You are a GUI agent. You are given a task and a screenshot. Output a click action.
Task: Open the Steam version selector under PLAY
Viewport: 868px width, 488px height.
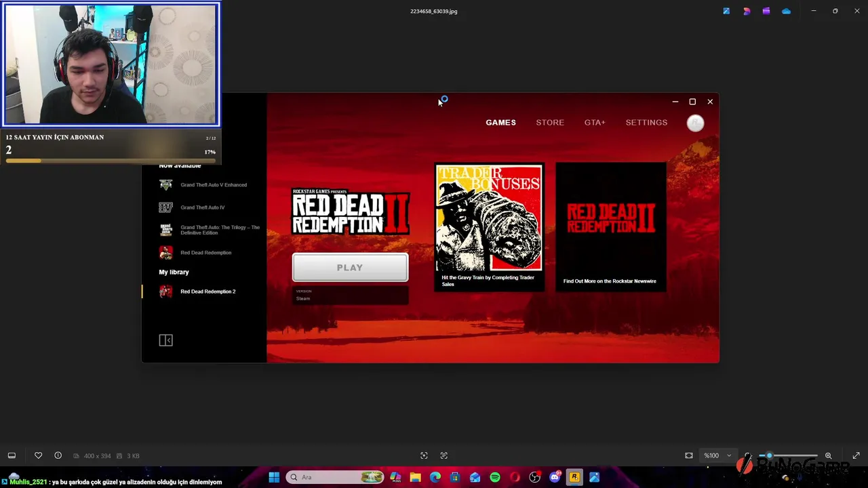[350, 295]
